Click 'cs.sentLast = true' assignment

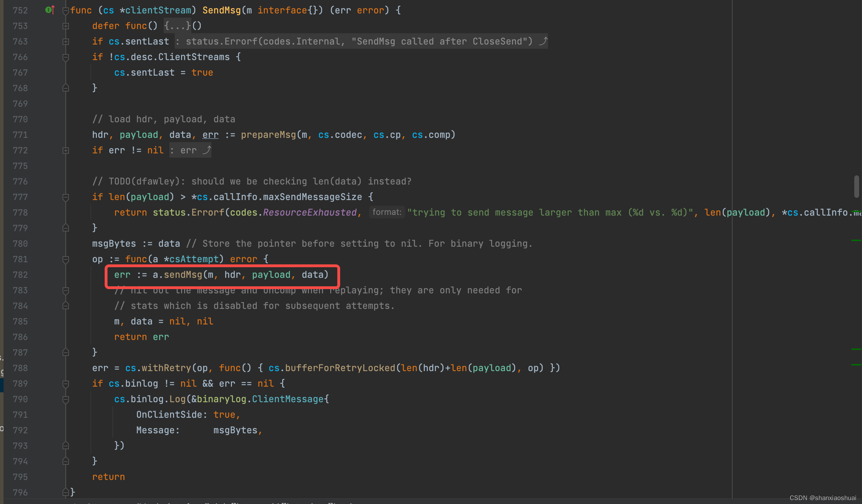163,72
